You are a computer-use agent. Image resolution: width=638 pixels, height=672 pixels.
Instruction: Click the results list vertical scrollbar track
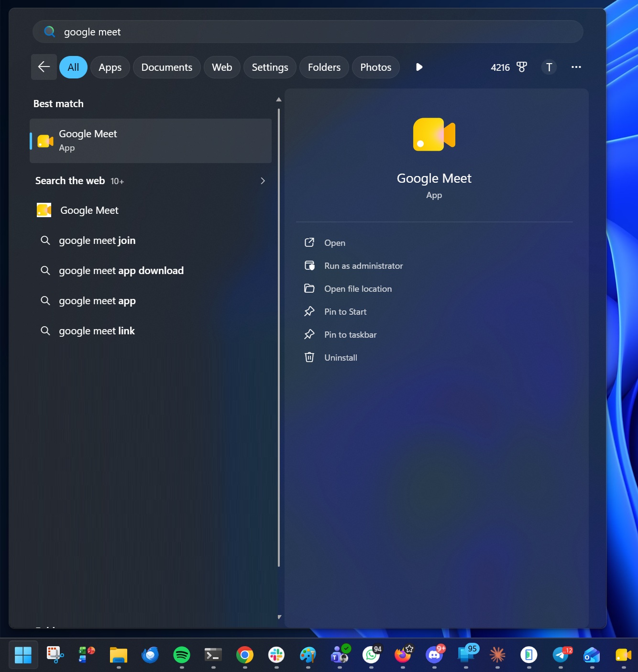pyautogui.click(x=279, y=338)
